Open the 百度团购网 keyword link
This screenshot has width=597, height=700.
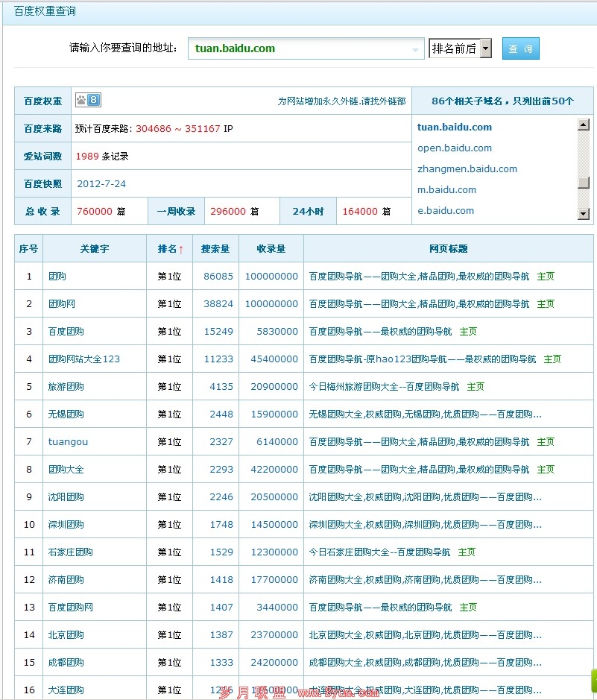tap(71, 608)
